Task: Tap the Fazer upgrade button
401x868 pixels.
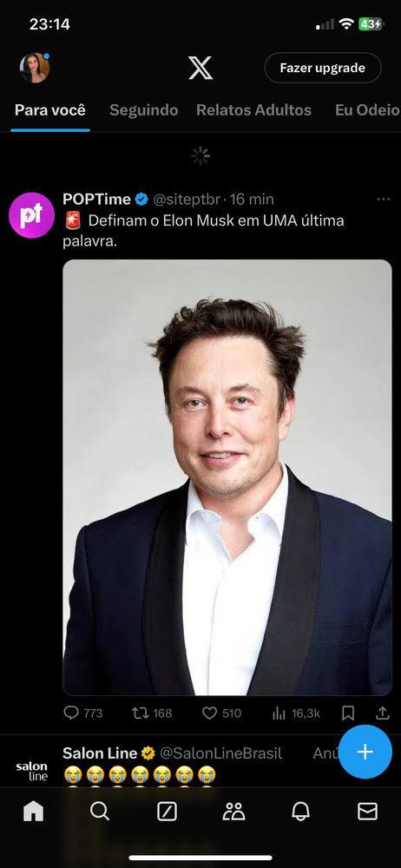Action: click(322, 68)
